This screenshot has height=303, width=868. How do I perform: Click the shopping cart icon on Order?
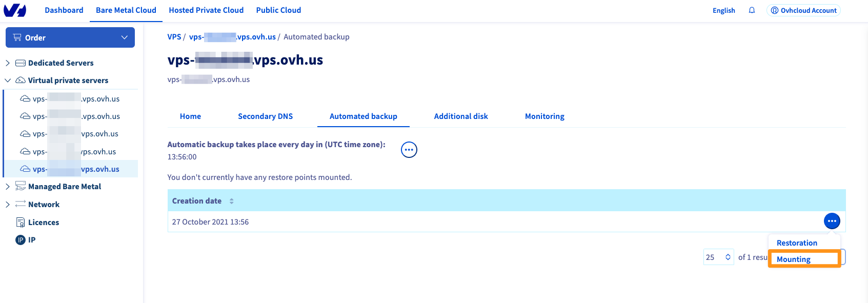(17, 37)
